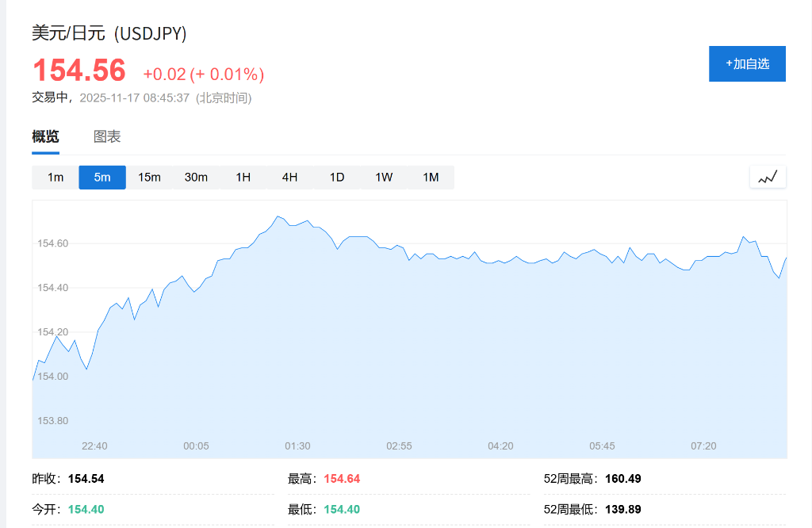This screenshot has width=812, height=528.
Task: Click the 美元/日元 (USDJPY) title
Action: point(109,33)
